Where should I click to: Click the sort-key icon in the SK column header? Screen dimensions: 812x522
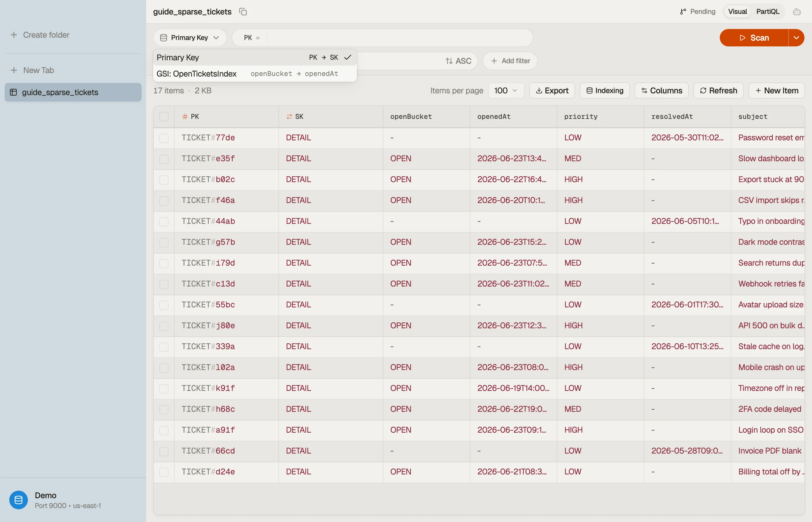289,117
